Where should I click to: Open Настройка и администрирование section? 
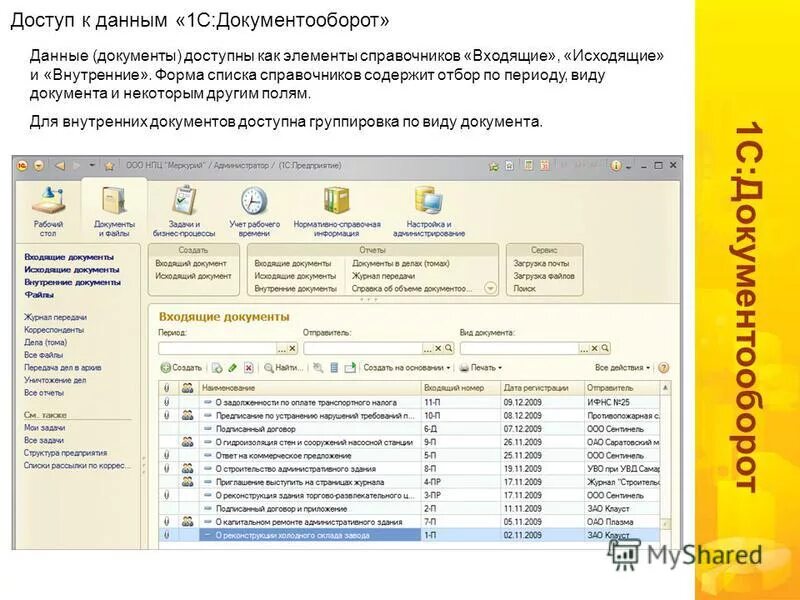tap(429, 211)
